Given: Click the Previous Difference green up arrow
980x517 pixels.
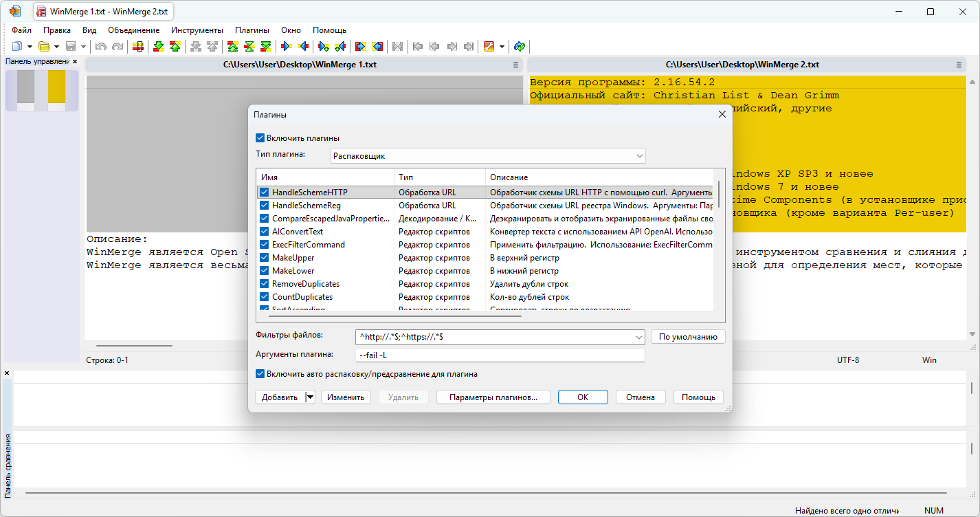Looking at the screenshot, I should click(175, 47).
